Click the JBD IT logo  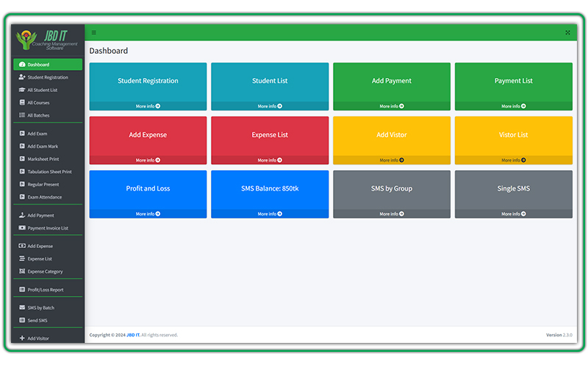coord(48,40)
